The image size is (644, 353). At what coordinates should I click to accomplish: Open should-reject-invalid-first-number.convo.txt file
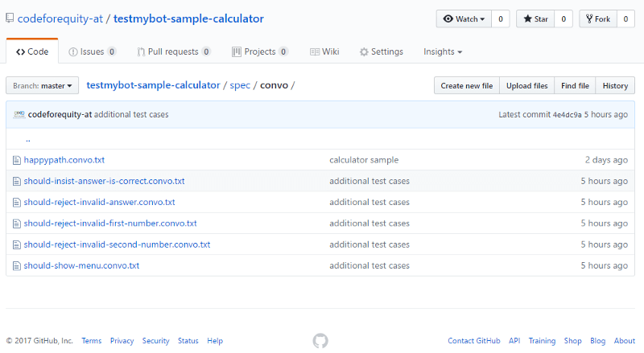click(x=110, y=224)
